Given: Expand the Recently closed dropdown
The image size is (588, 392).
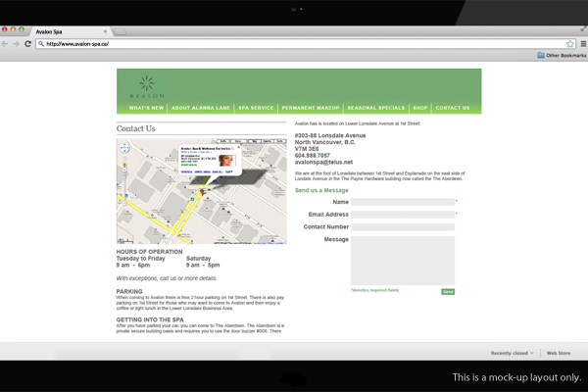Looking at the screenshot, I should click(x=513, y=353).
